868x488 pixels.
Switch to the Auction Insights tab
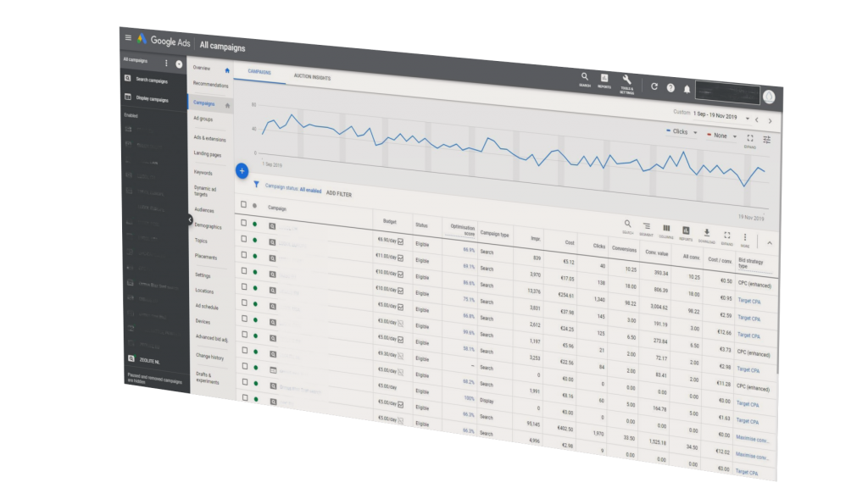pos(312,77)
